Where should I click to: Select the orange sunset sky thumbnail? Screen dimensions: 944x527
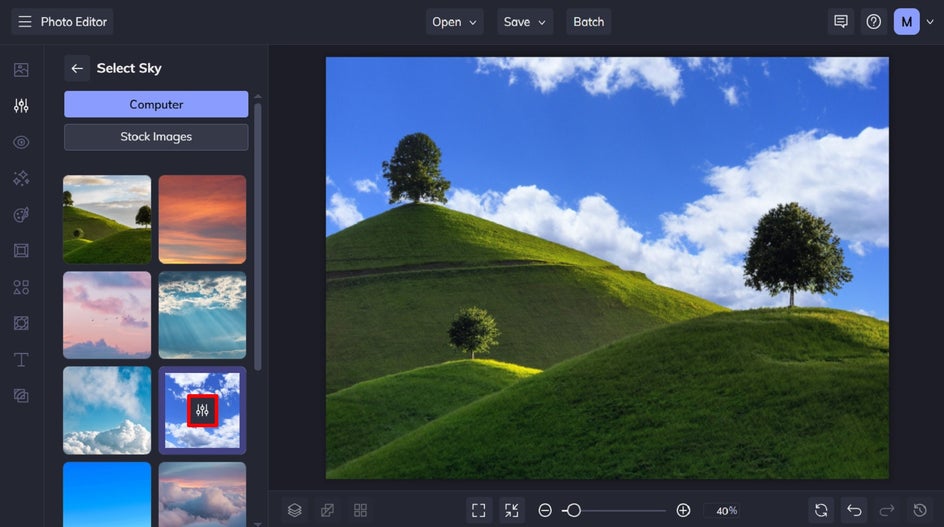(x=202, y=219)
